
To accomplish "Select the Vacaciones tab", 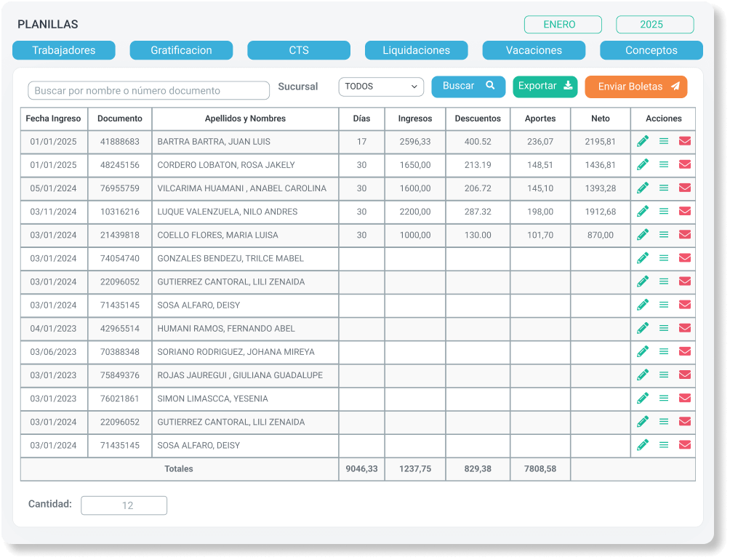I will pos(534,50).
